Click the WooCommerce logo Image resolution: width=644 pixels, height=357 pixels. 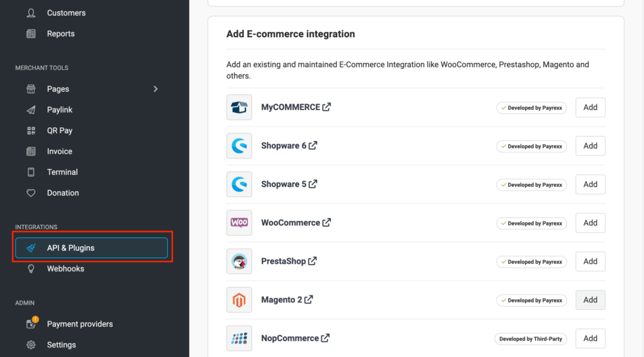pos(239,223)
